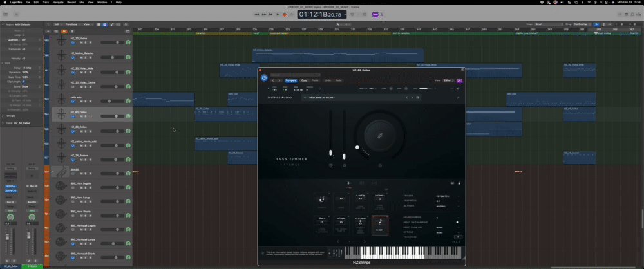
Task: Click the purple link button in plugin header
Action: (x=460, y=80)
